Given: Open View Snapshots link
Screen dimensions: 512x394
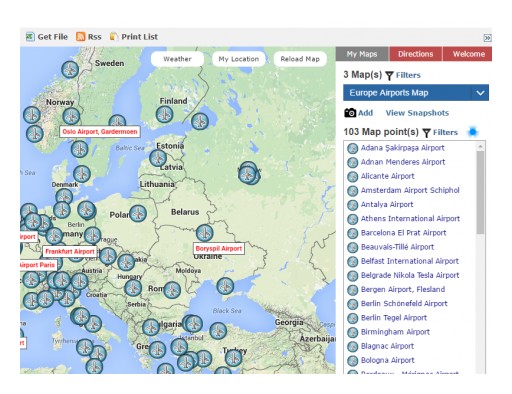Looking at the screenshot, I should pos(417,113).
